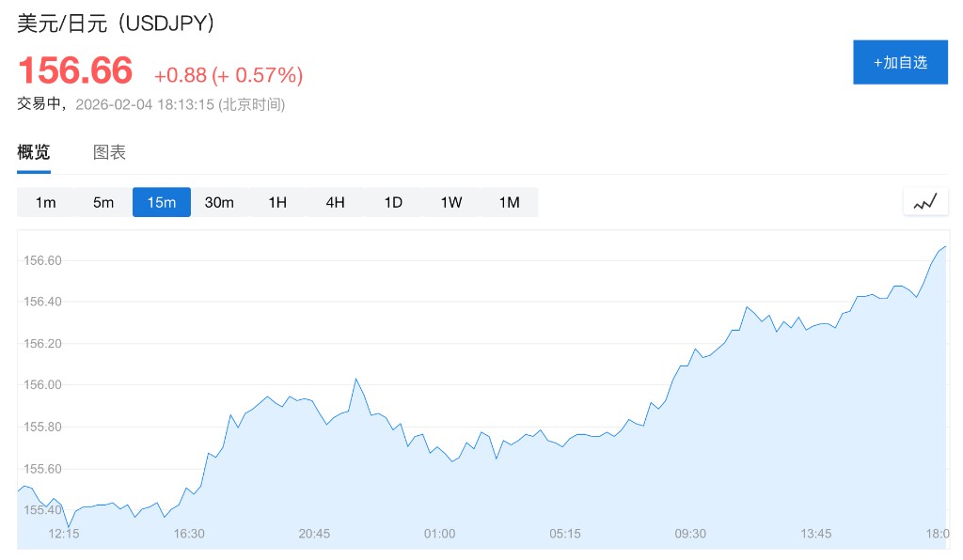Viewport: 963px width, 560px height.
Task: Choose the 1M timeframe
Action: click(509, 202)
